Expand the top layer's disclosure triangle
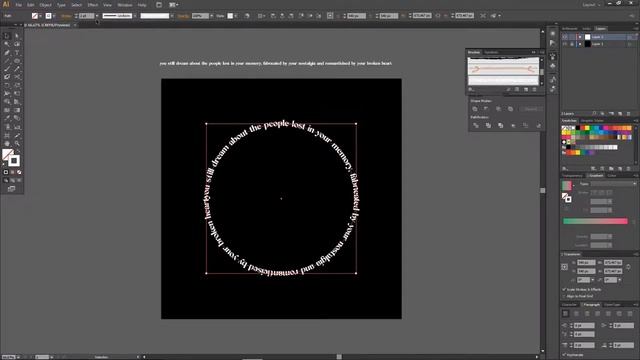The image size is (640, 360). click(580, 37)
